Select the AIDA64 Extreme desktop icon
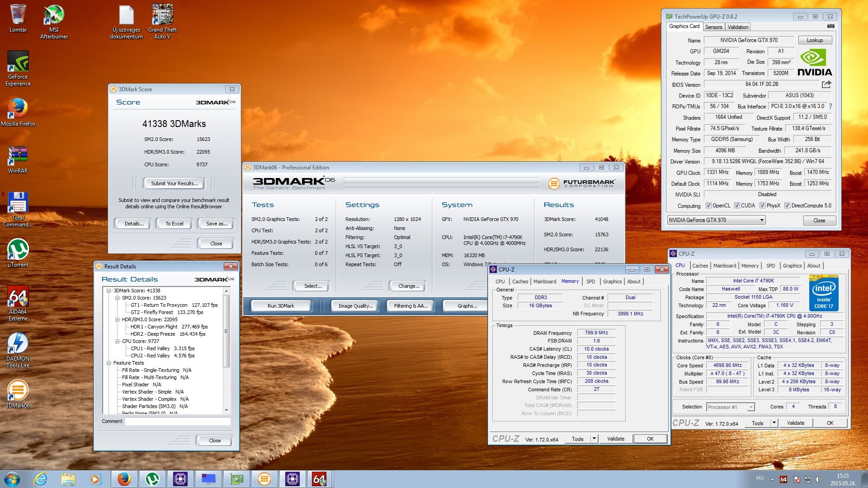The width and height of the screenshot is (868, 488). click(18, 303)
